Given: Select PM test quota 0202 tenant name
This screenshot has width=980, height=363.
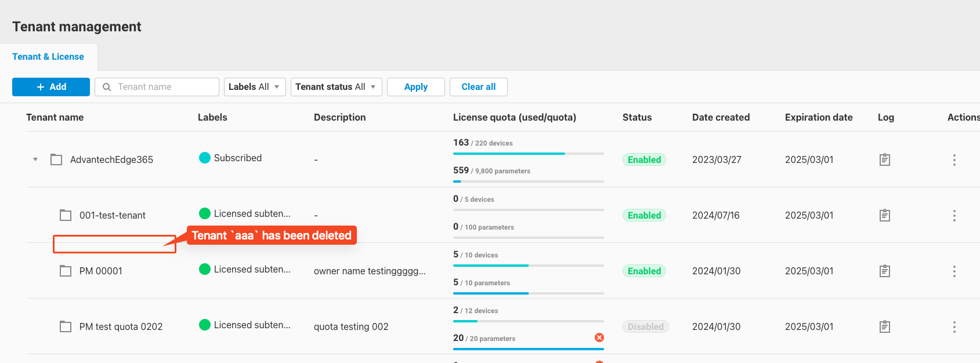Looking at the screenshot, I should (x=121, y=326).
